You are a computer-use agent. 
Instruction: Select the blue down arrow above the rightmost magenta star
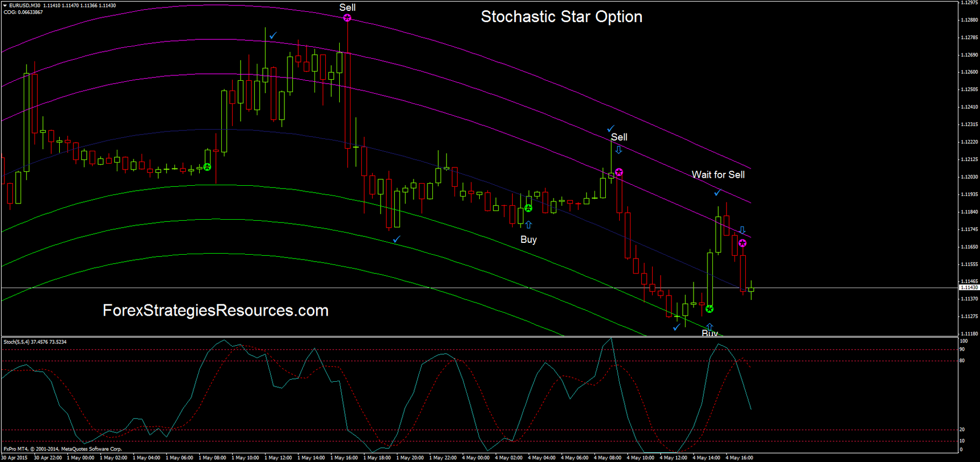pos(742,230)
